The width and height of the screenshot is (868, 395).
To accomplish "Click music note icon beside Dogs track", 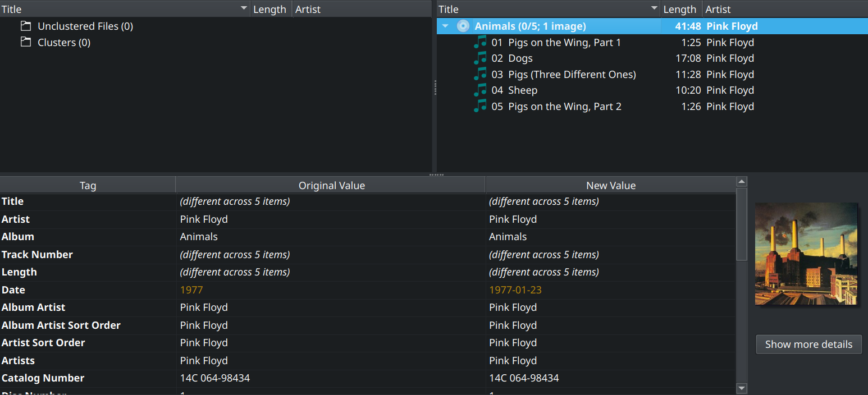I will click(480, 58).
